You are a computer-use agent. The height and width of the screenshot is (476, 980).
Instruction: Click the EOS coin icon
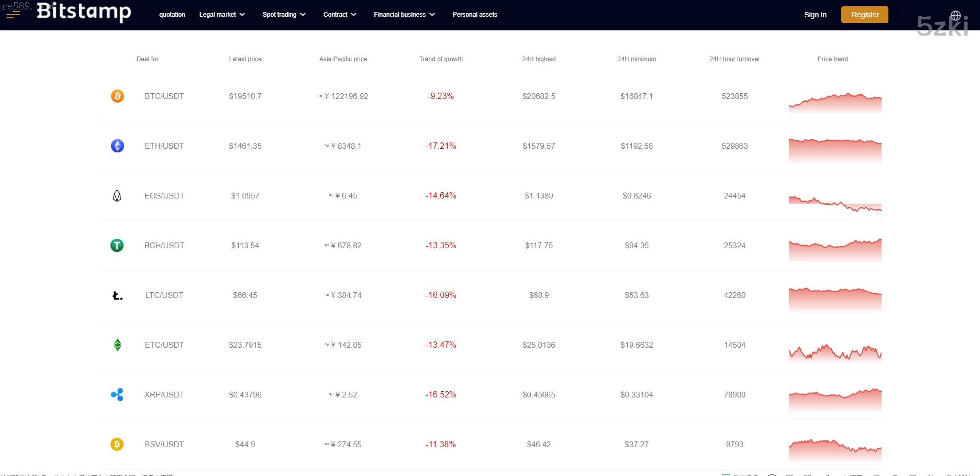[x=117, y=196]
